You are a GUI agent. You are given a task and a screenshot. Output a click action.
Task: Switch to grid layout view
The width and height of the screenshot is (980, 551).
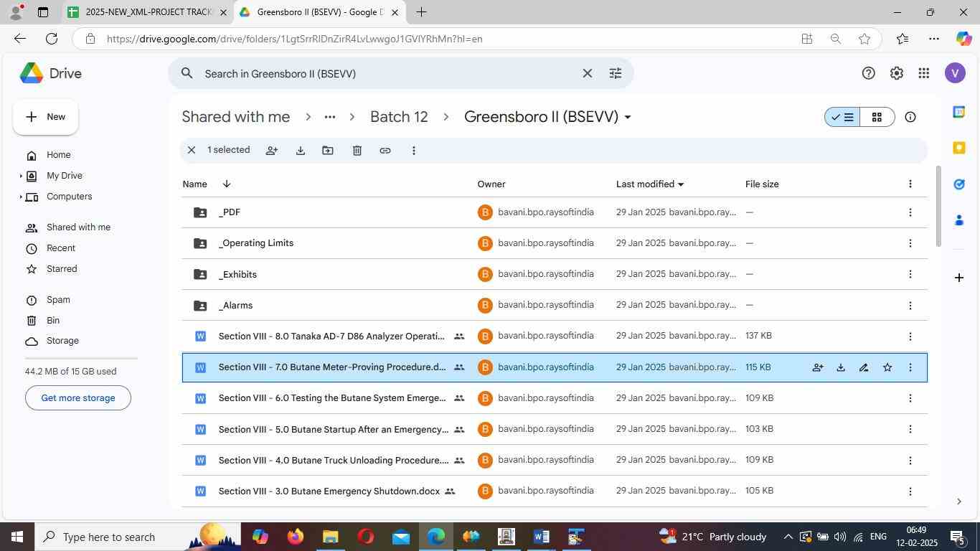coord(877,117)
